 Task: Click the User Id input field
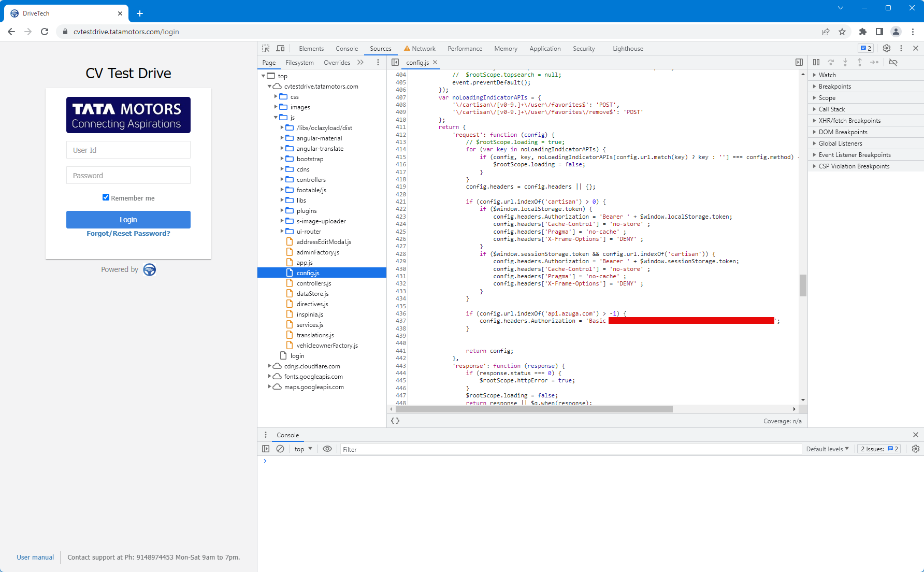128,150
